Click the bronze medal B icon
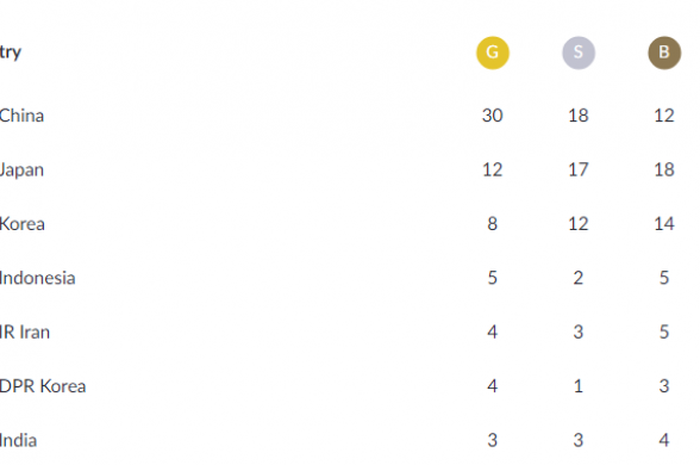The image size is (700, 465). click(x=664, y=53)
